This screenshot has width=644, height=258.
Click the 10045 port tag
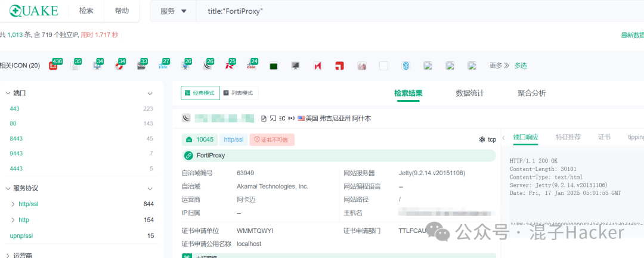[x=200, y=139]
